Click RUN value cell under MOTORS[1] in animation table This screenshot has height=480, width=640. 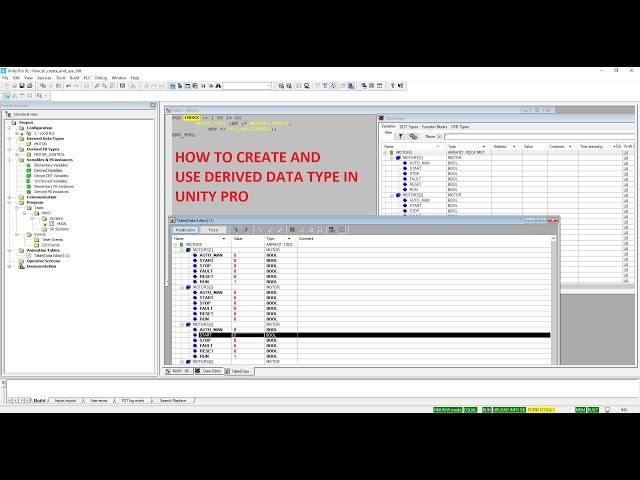[248, 282]
